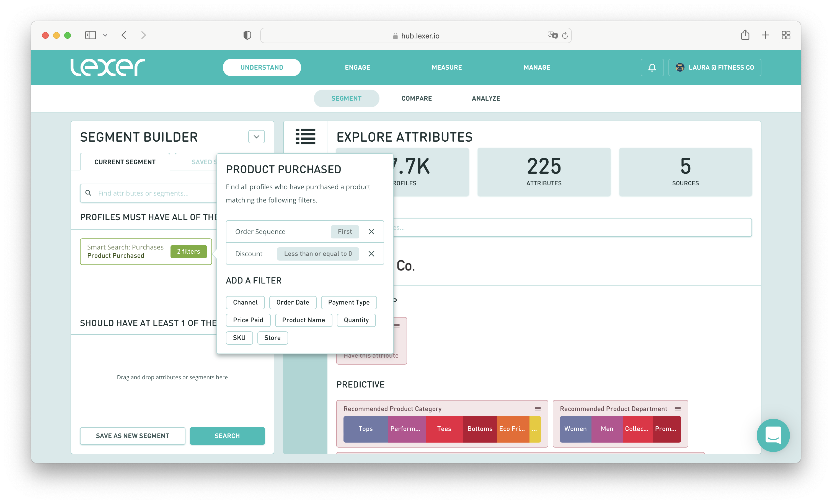Expand the Segment Builder dropdown
Viewport: 832px width, 504px height.
tap(257, 137)
